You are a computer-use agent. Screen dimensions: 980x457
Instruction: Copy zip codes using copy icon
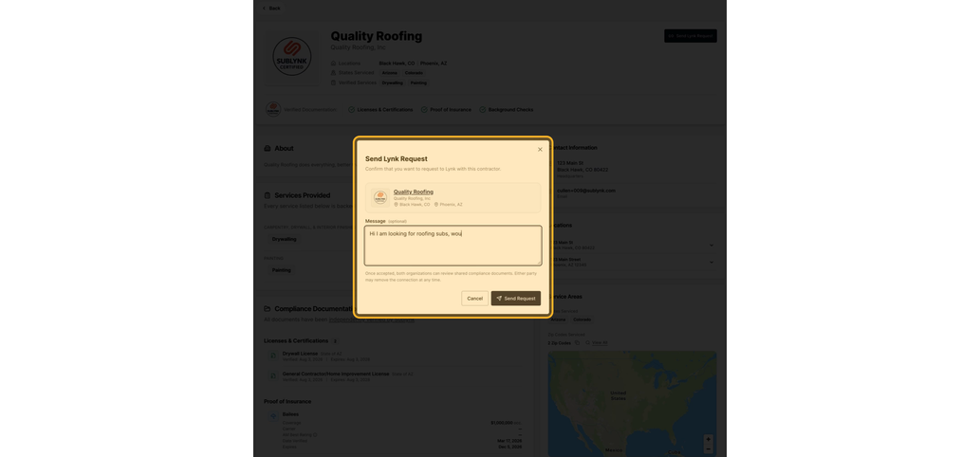[x=577, y=343]
